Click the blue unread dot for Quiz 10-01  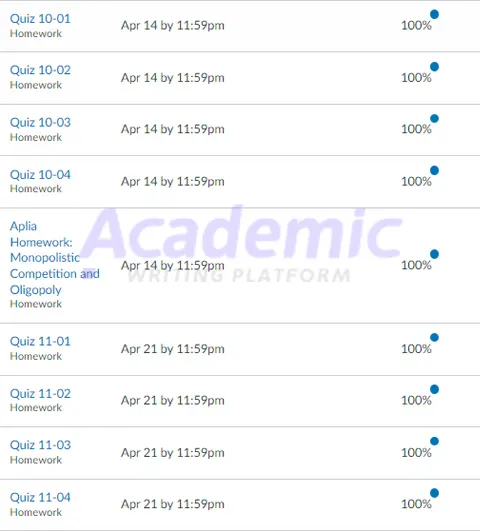click(x=435, y=15)
